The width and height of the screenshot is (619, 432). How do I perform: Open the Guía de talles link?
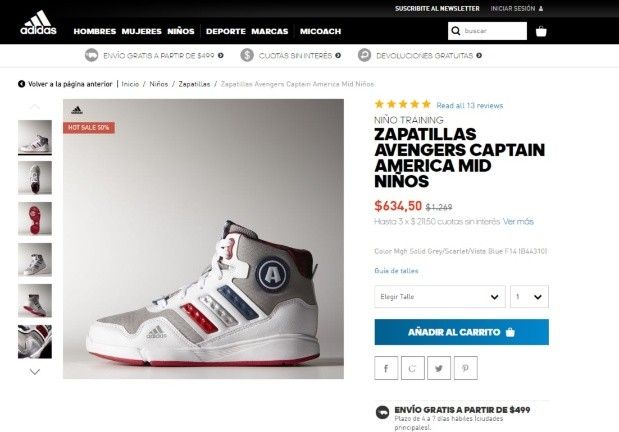click(x=396, y=270)
